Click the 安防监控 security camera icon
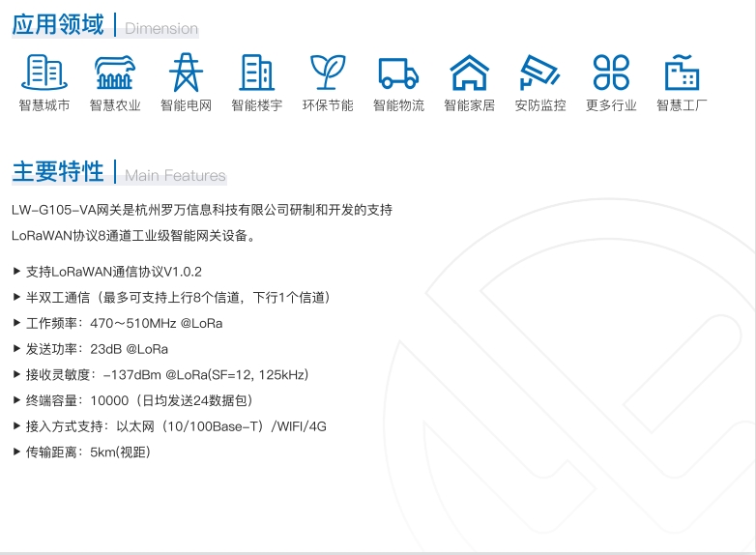Viewport: 756px width, 555px height. (x=540, y=73)
